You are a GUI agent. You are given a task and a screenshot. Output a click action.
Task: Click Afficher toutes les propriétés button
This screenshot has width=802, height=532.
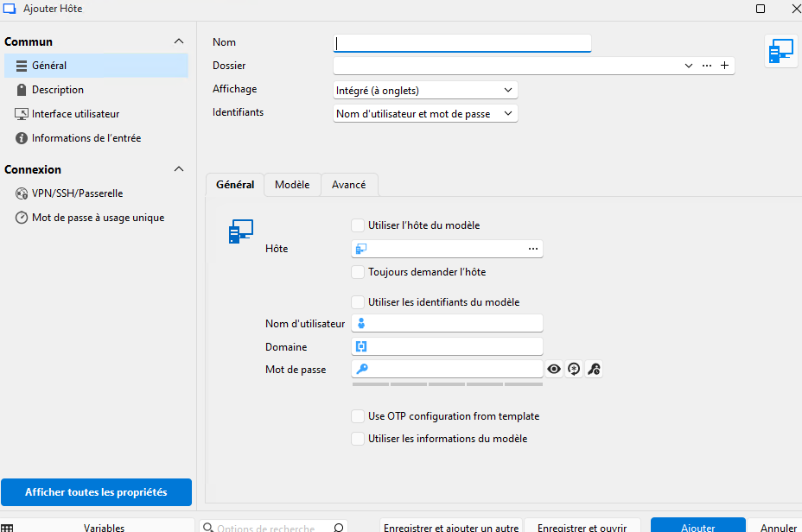click(x=96, y=492)
